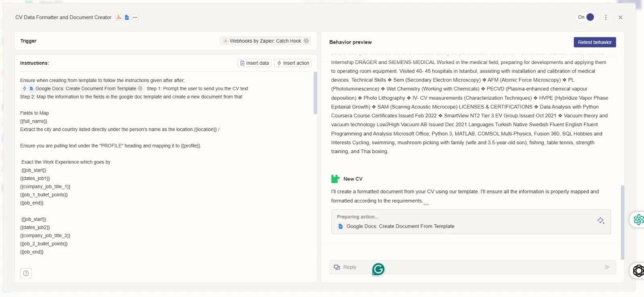Click the black floating sidebar icon at bottom right
Screen dimensions: 644x297
tap(638, 270)
